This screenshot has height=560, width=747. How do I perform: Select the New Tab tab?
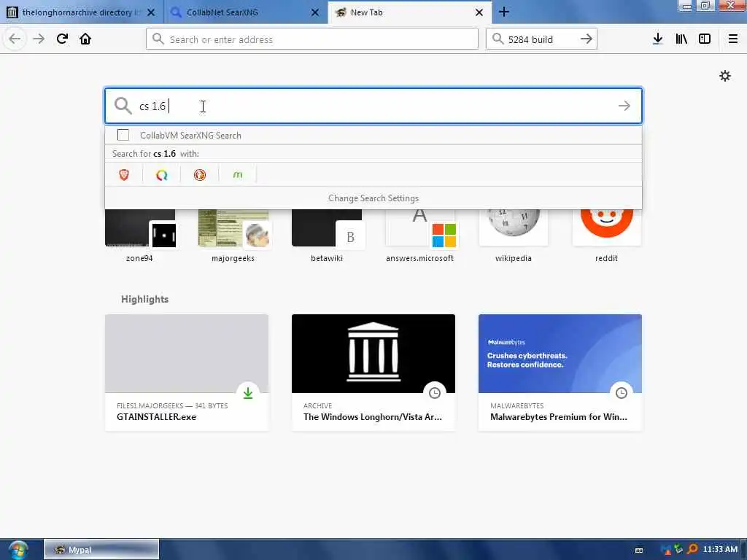tap(410, 12)
